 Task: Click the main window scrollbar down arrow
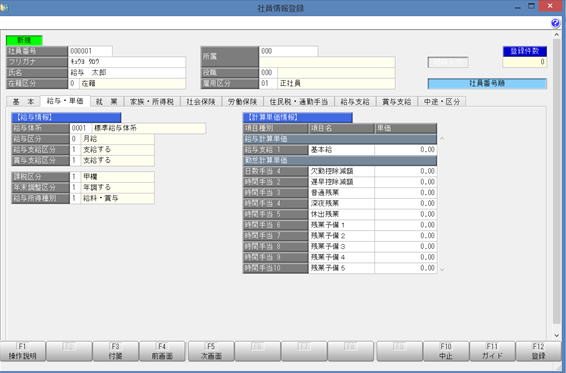pos(556,335)
